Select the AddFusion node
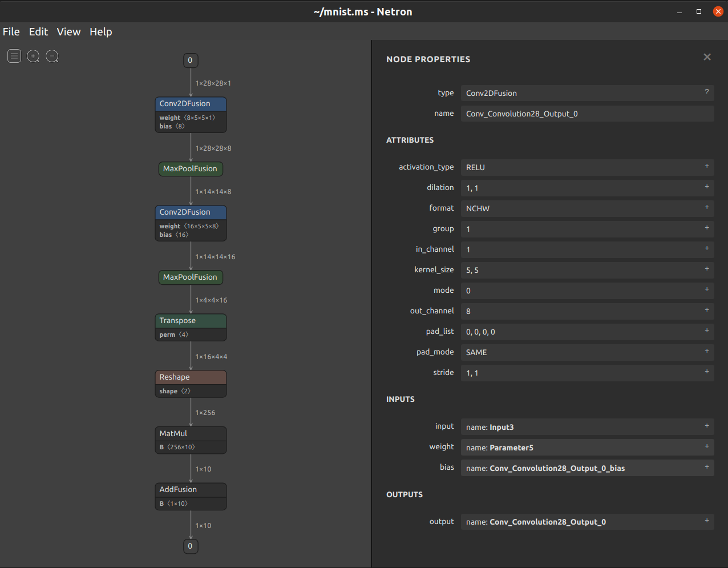The image size is (728, 568). point(191,490)
